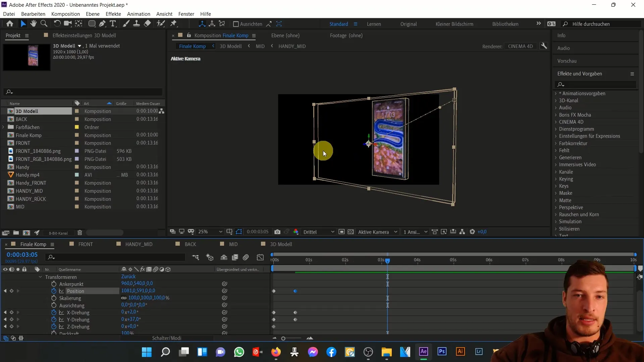Screen dimensions: 644x362
Task: Open renderer options wrench icon
Action: point(544,46)
